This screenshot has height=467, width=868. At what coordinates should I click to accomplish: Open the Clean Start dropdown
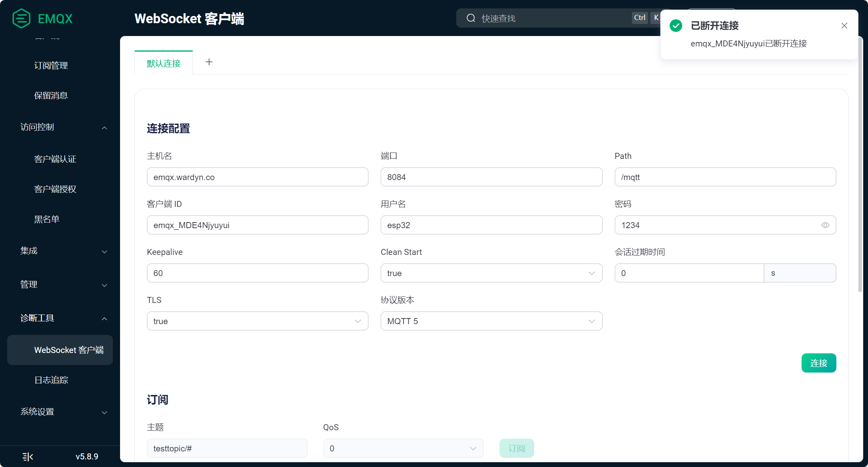click(491, 273)
